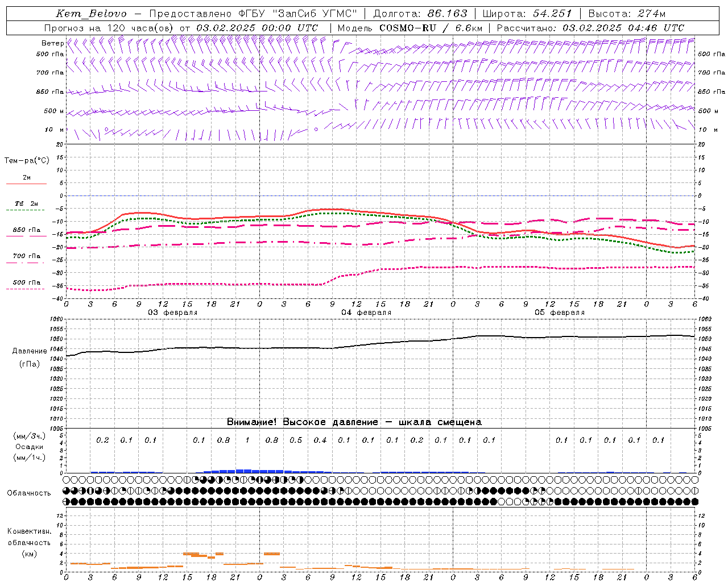Click the Широта: 54.251 value
Screen dimensions: 728x582
pyautogui.click(x=527, y=14)
